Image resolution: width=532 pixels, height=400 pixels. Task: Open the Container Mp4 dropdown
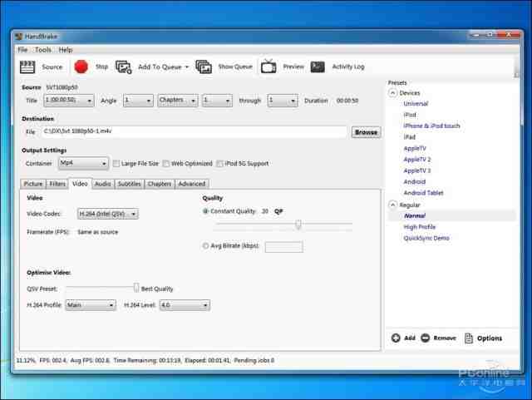pyautogui.click(x=83, y=163)
